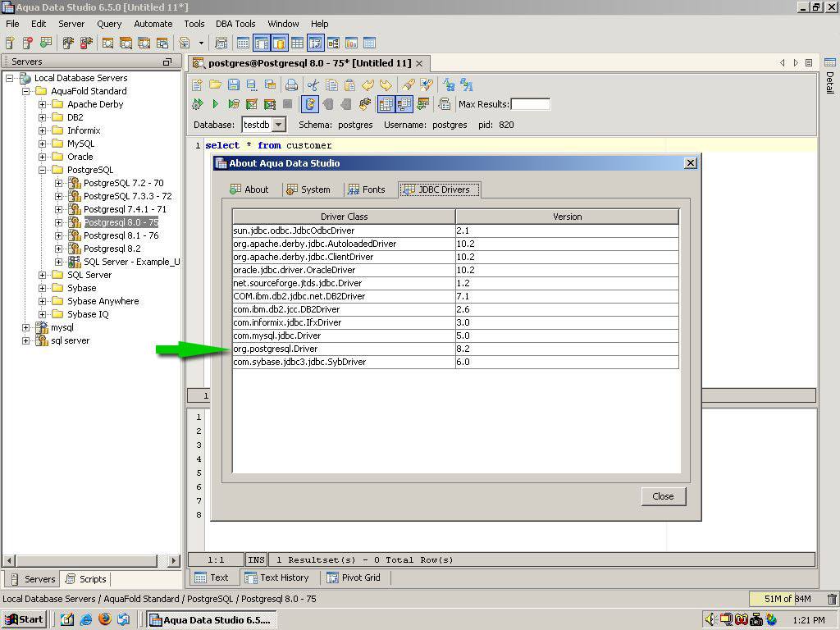Viewport: 840px width, 630px height.
Task: Select the org.postgresql.Driver row
Action: [455, 349]
